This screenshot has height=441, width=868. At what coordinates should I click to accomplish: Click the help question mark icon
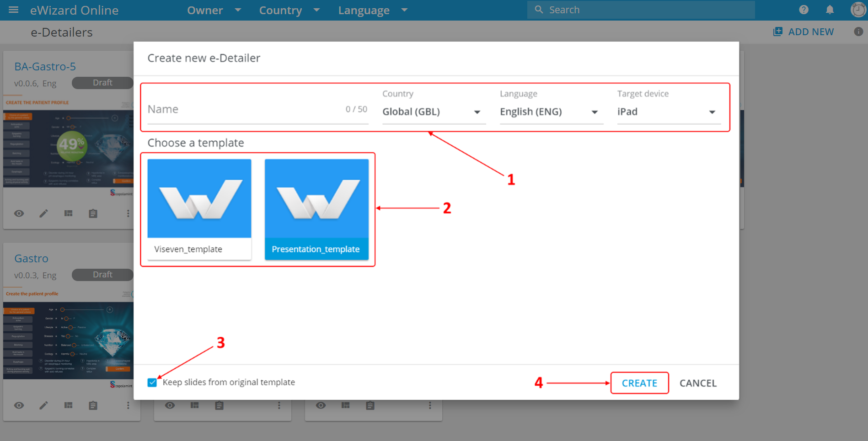[804, 10]
